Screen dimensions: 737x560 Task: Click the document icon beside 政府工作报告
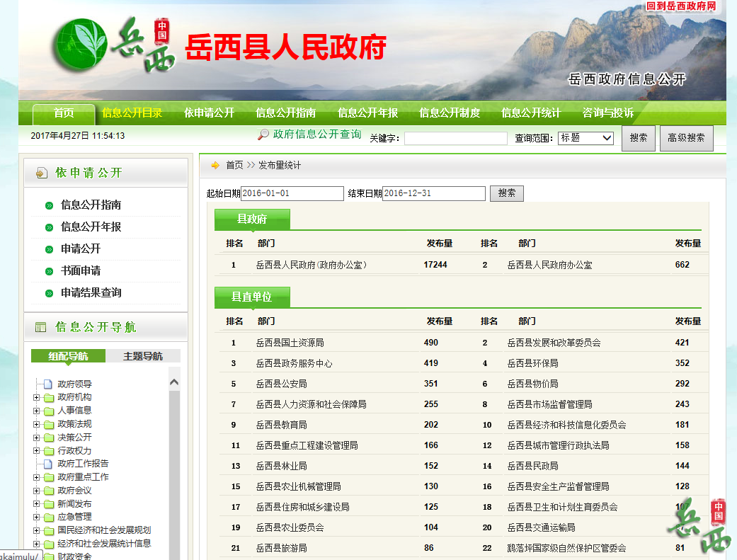click(x=48, y=464)
